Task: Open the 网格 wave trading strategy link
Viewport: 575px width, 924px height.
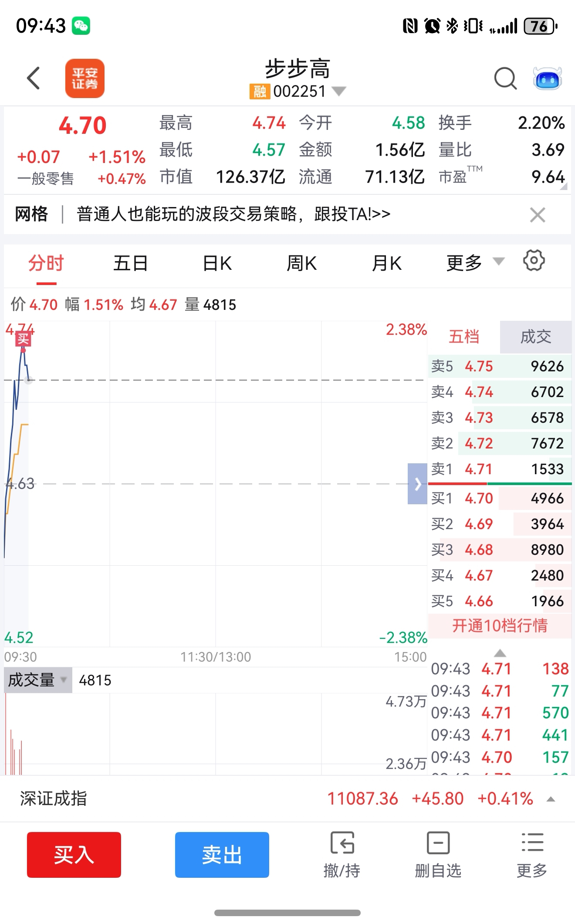Action: [x=233, y=214]
